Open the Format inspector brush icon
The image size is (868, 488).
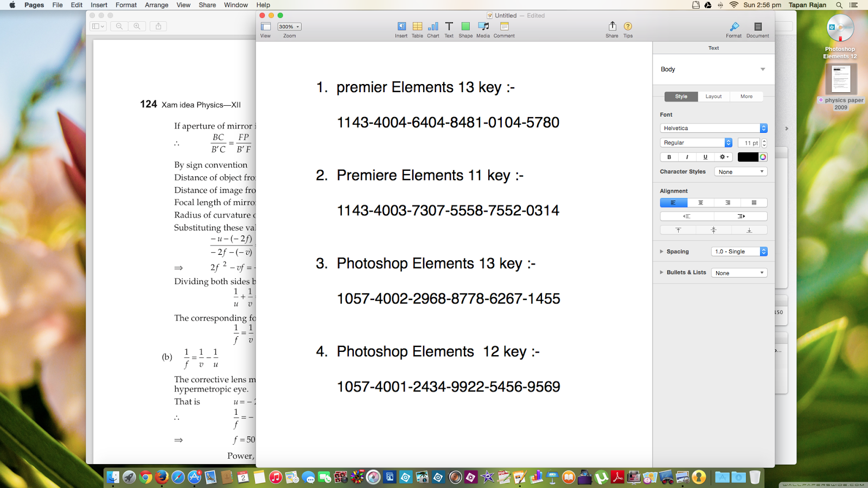(x=734, y=27)
